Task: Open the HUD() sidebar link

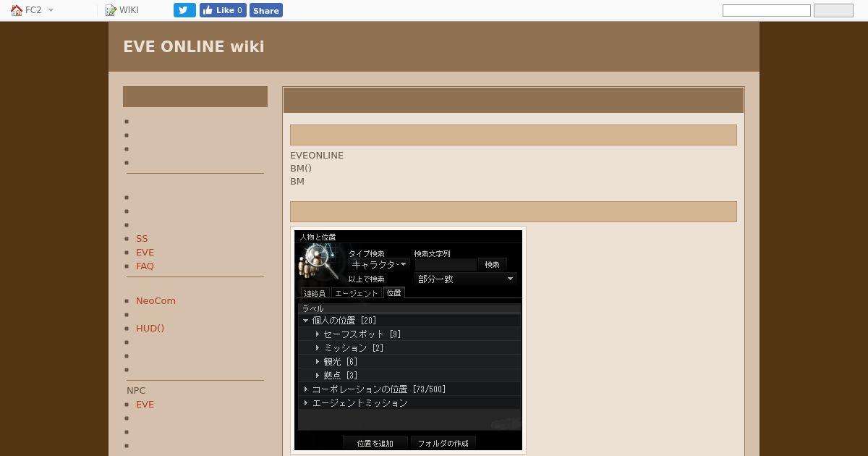Action: point(150,328)
